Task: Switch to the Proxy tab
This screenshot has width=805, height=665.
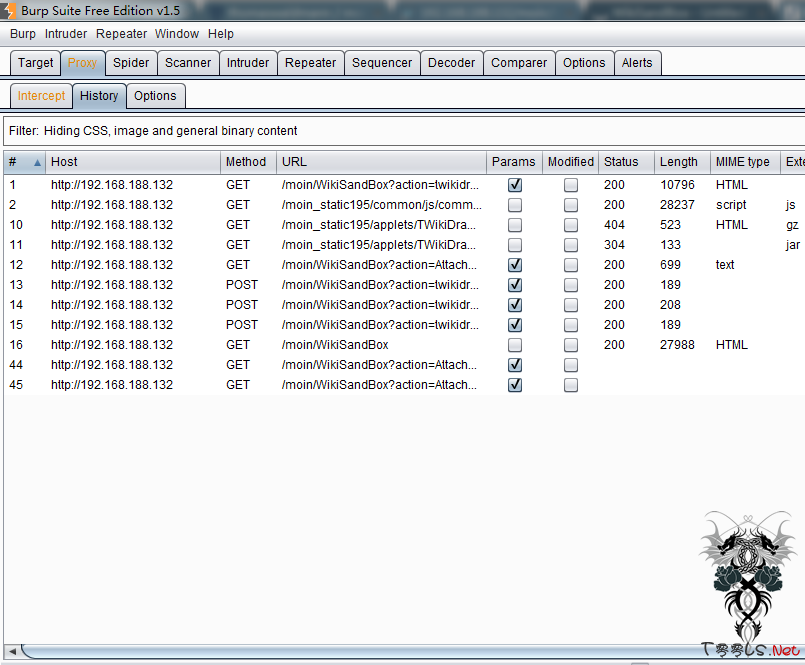Action: (x=82, y=63)
